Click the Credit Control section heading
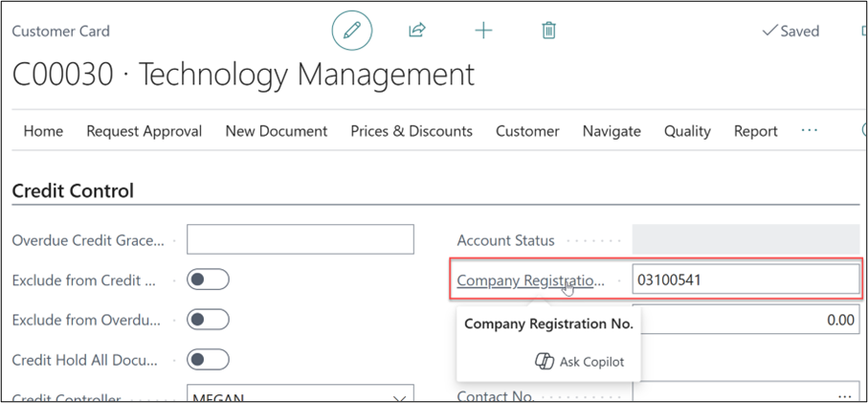The image size is (868, 403). click(73, 190)
